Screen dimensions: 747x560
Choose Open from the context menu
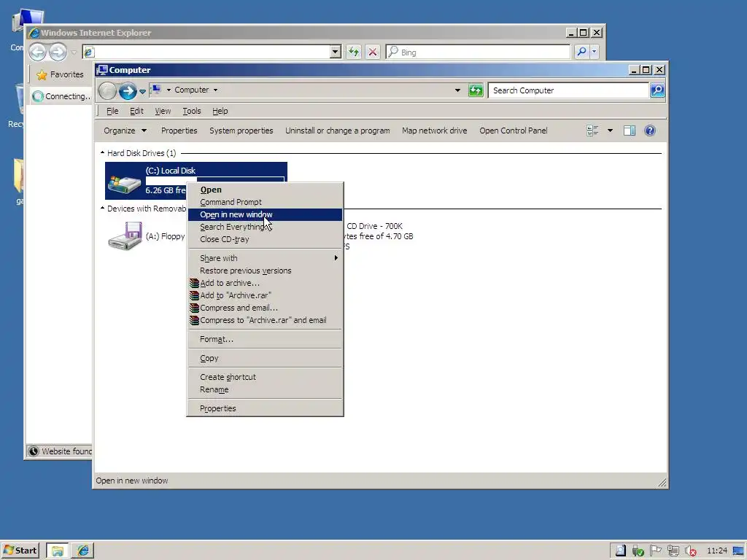[x=265, y=190]
